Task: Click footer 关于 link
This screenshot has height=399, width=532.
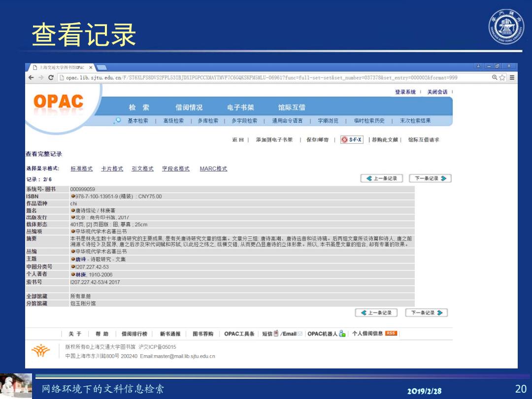Action: (75, 334)
